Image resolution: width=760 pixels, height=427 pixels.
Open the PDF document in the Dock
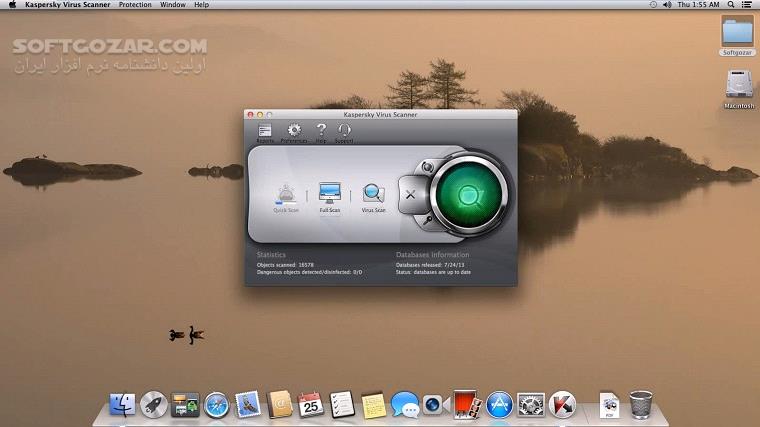point(609,405)
